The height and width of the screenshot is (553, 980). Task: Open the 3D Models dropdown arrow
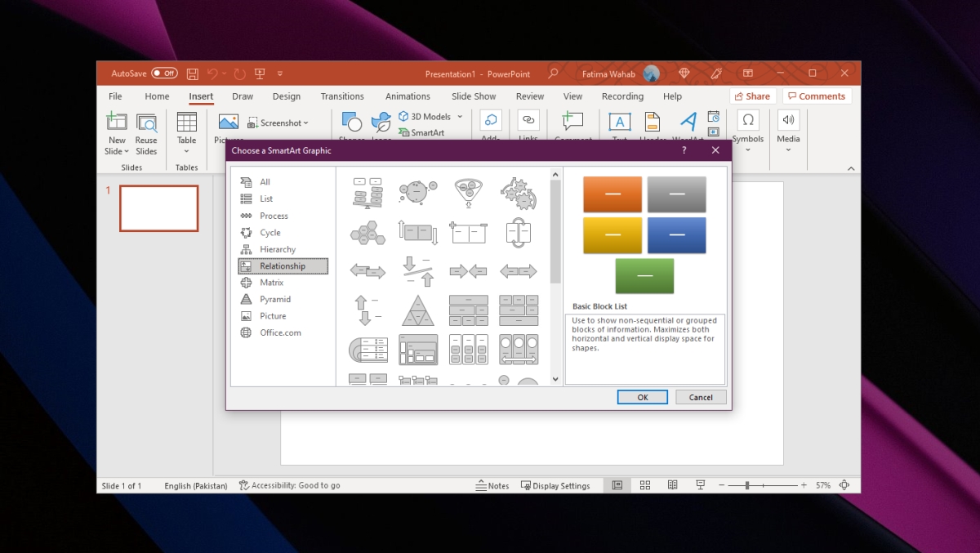(x=460, y=117)
